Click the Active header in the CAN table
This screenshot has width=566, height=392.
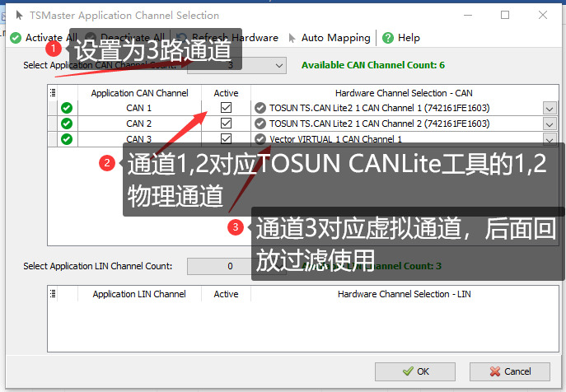click(226, 93)
